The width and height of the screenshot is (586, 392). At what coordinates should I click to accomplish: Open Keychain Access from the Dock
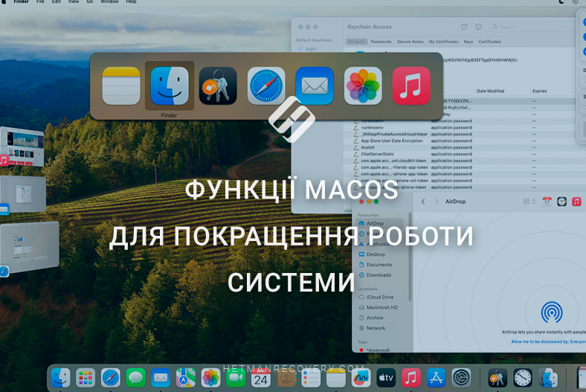pos(497,378)
